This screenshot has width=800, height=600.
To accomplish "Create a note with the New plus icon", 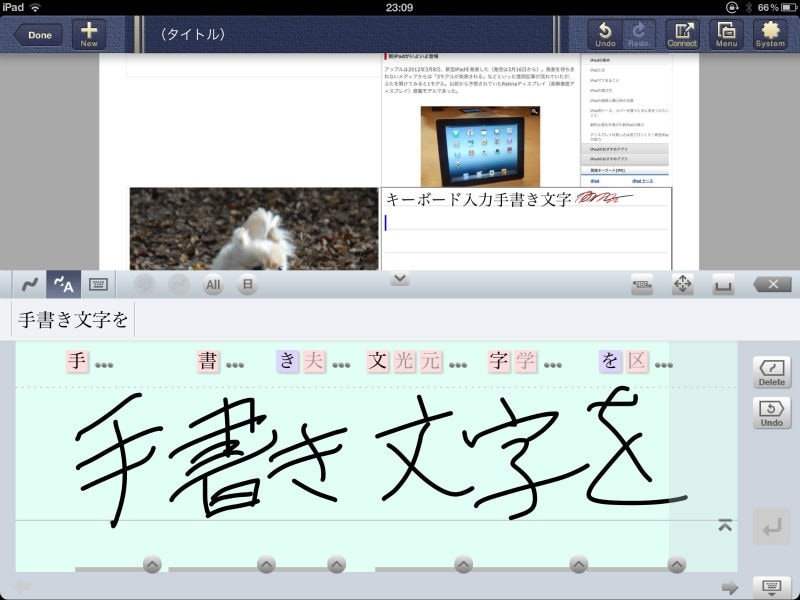I will tap(89, 34).
